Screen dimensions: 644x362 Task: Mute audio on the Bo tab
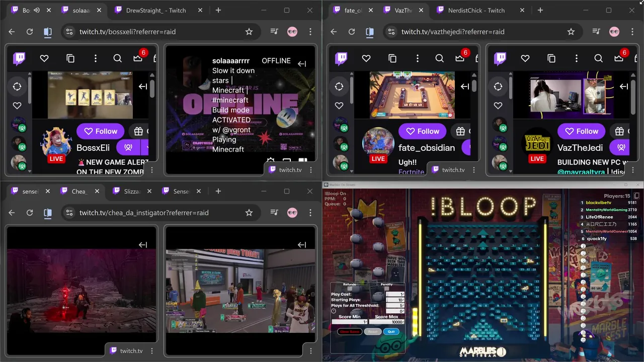point(37,10)
